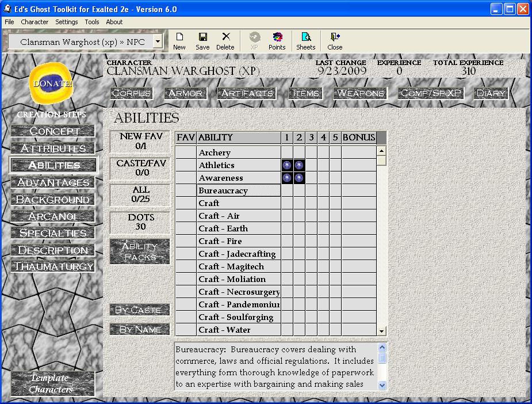
Task: Click the Close door icon in toolbar
Action: [335, 41]
